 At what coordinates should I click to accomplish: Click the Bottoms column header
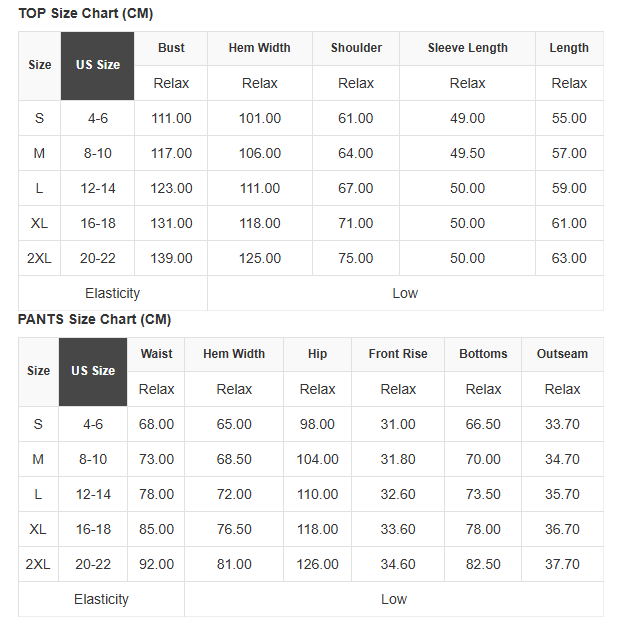pos(483,354)
